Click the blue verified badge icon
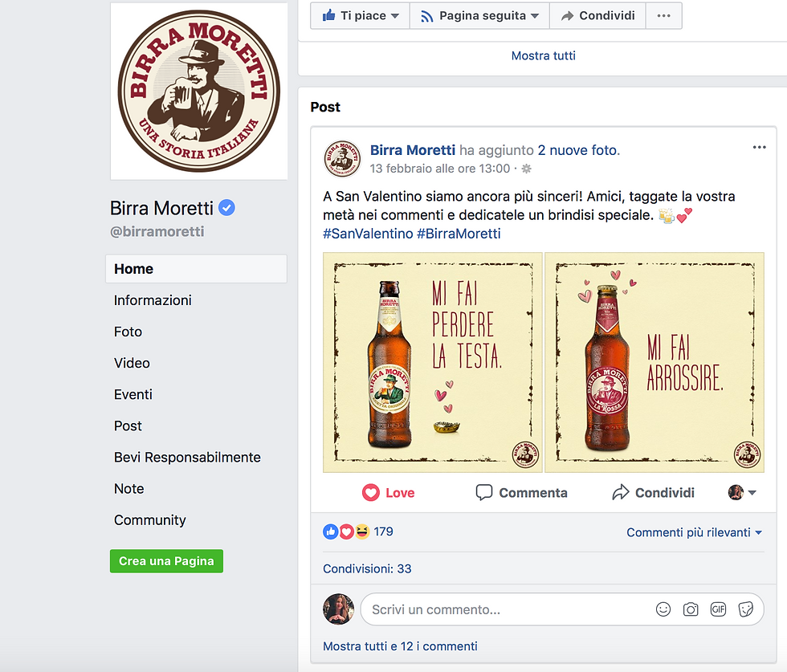The image size is (787, 672). (226, 207)
